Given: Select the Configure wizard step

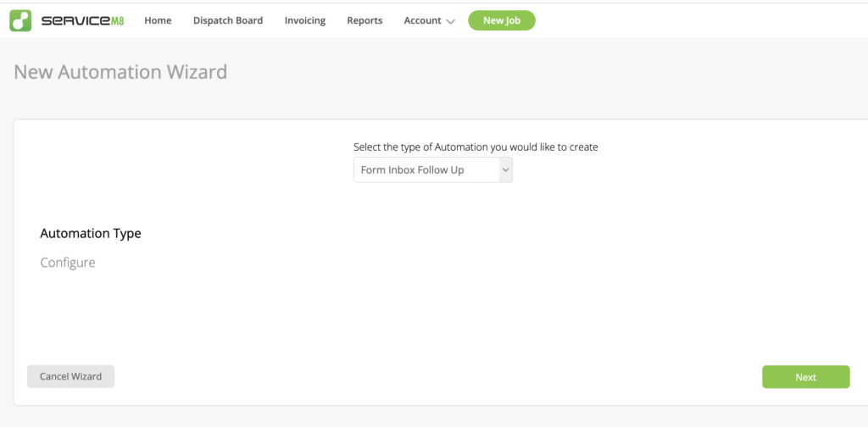Looking at the screenshot, I should [x=68, y=262].
